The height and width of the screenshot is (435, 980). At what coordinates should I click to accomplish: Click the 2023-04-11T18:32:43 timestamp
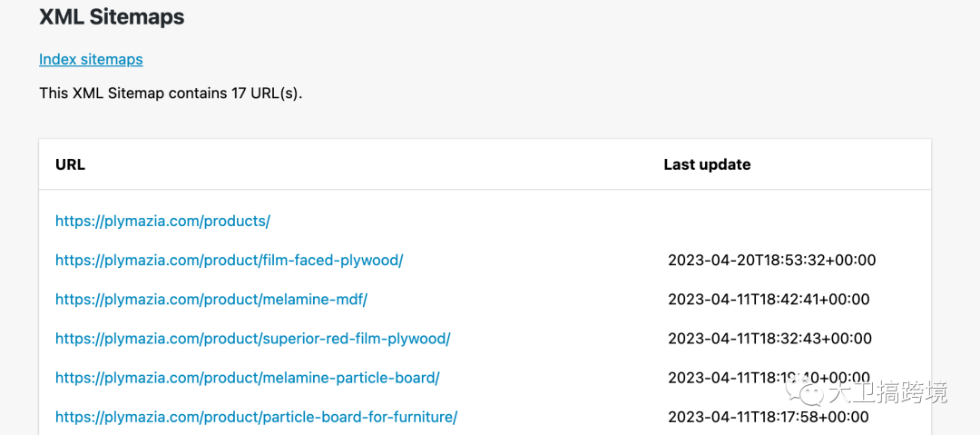click(769, 339)
